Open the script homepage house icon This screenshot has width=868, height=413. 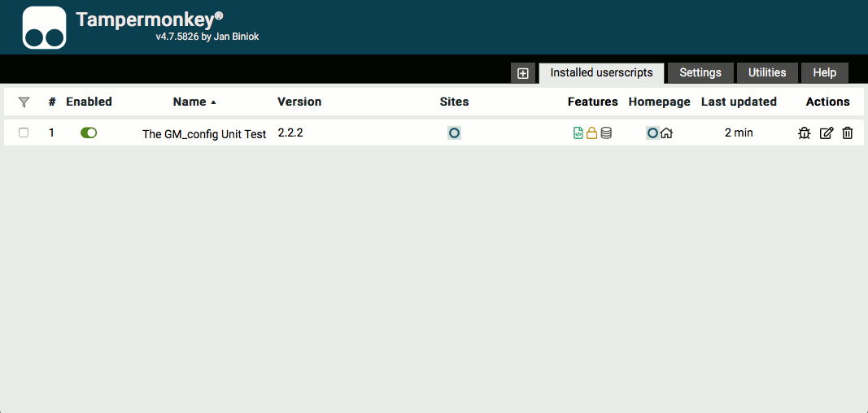coord(666,133)
